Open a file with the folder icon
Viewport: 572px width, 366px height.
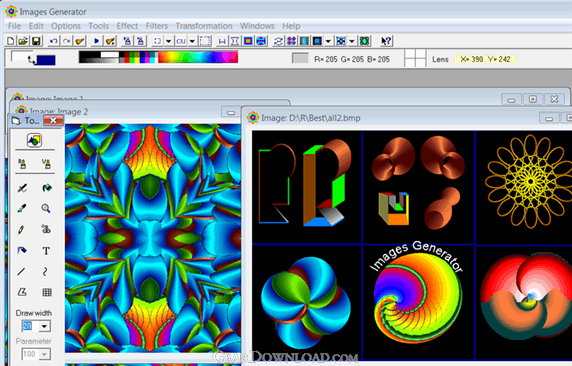point(23,41)
